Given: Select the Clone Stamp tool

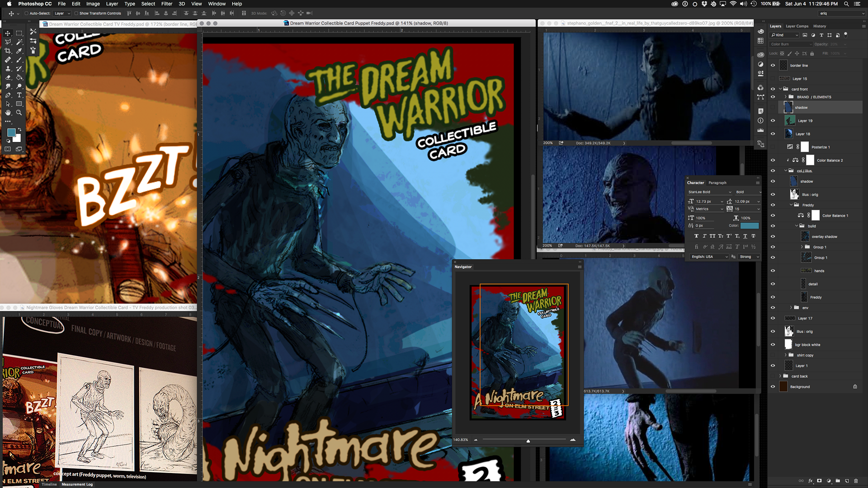Looking at the screenshot, I should pos(8,69).
